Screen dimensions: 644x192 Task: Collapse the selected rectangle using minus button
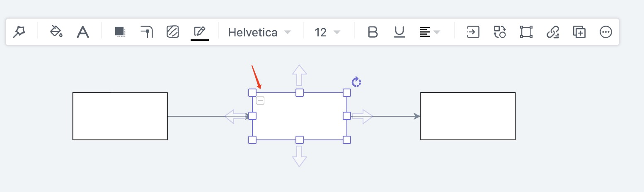260,101
